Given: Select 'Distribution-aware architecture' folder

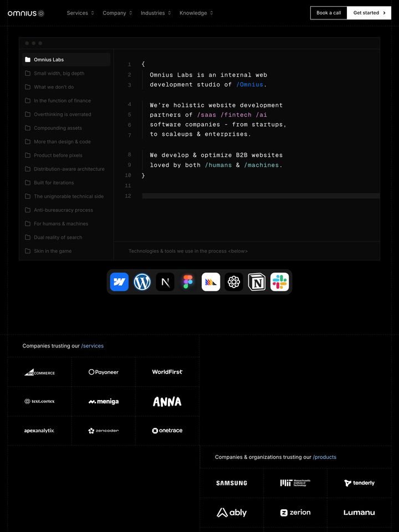Looking at the screenshot, I should click(66, 169).
